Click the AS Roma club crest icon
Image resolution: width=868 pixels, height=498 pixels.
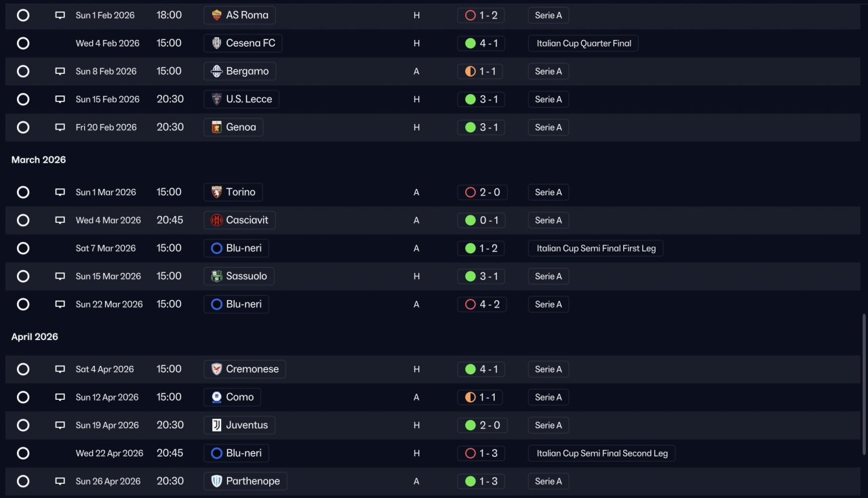click(217, 15)
